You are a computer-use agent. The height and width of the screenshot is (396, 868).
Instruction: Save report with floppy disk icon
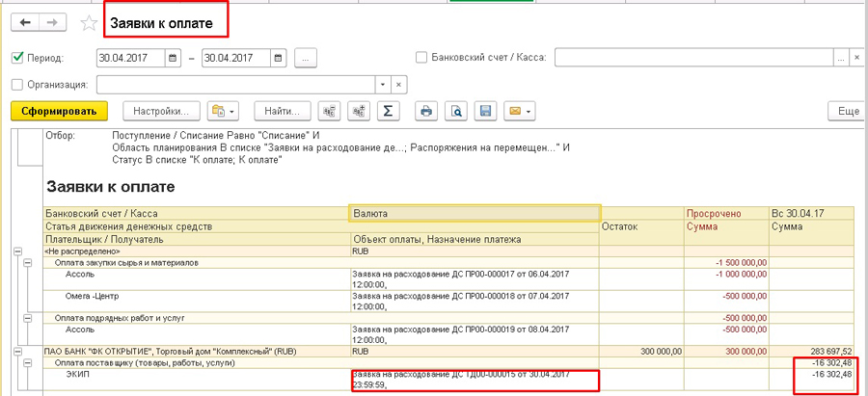(x=486, y=111)
